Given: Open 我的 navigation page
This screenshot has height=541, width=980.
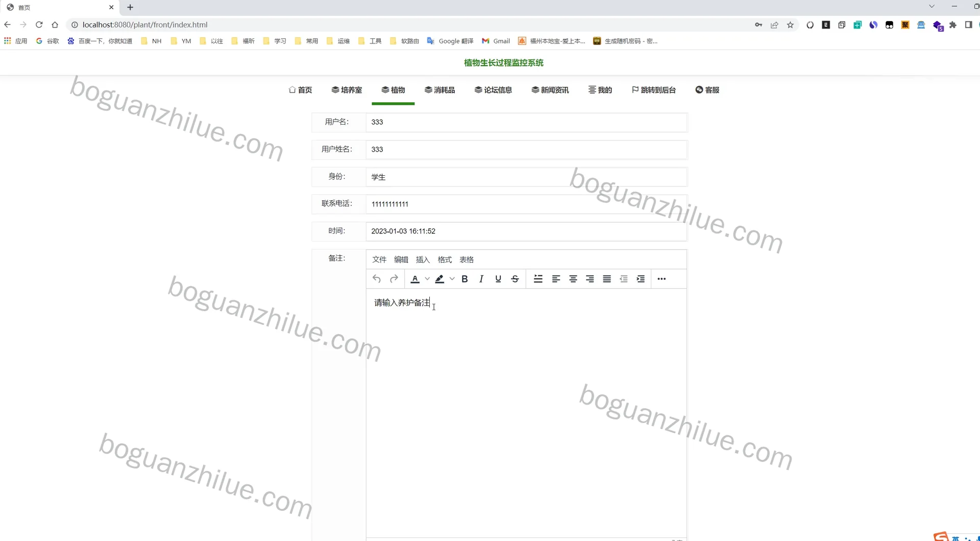Looking at the screenshot, I should tap(600, 90).
